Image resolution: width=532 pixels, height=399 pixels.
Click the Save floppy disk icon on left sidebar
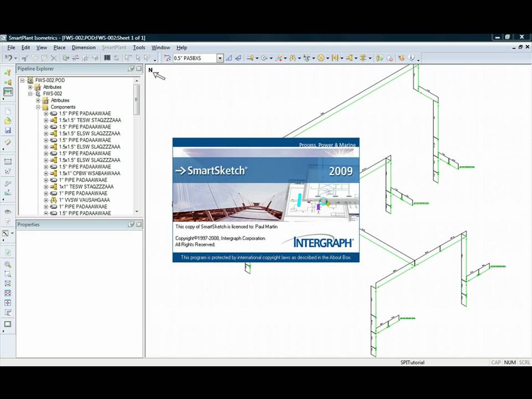click(8, 130)
